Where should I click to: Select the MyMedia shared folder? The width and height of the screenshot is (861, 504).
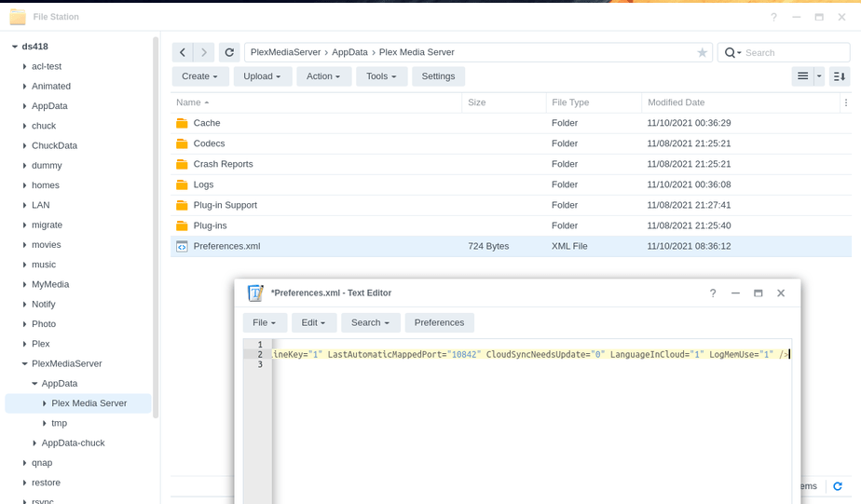point(50,284)
